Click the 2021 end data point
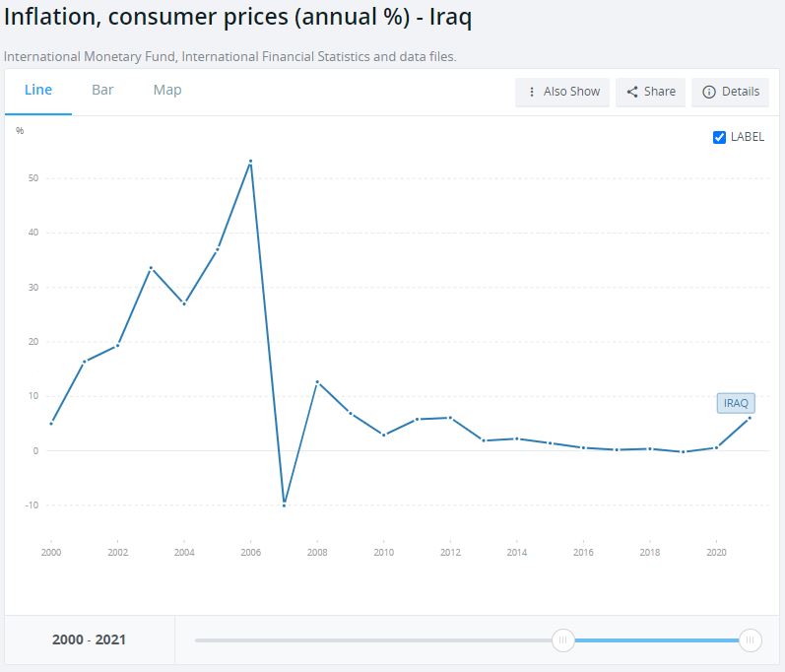This screenshot has height=672, width=785. point(751,418)
